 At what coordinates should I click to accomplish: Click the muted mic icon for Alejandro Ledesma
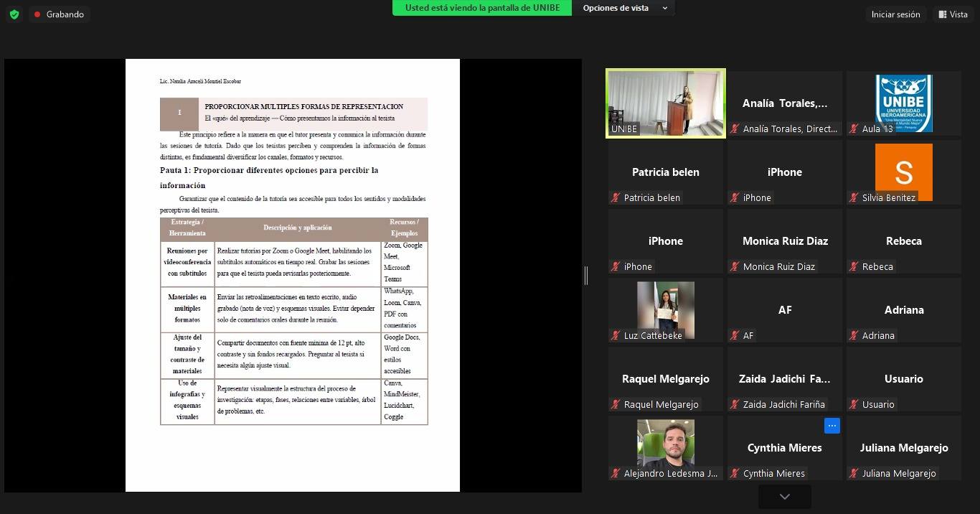point(616,474)
